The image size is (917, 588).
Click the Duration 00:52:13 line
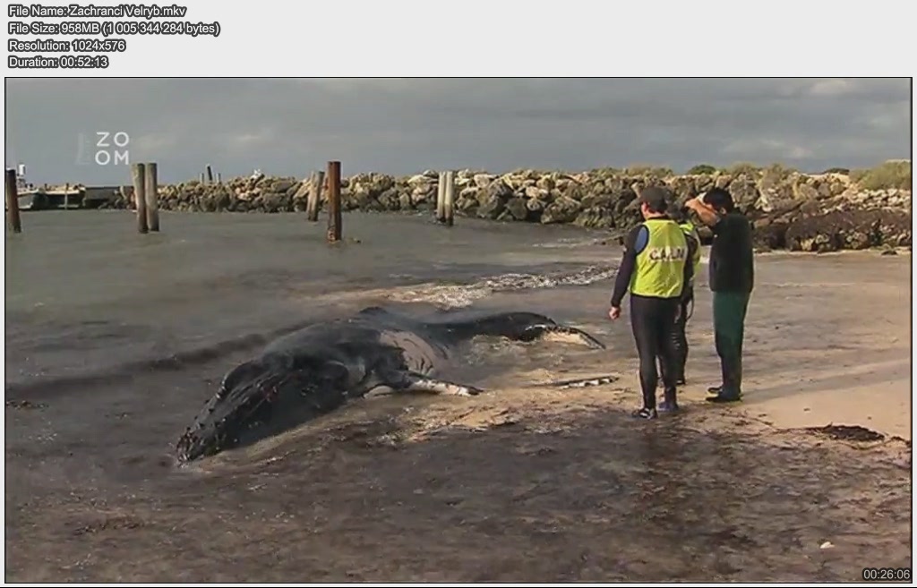58,62
